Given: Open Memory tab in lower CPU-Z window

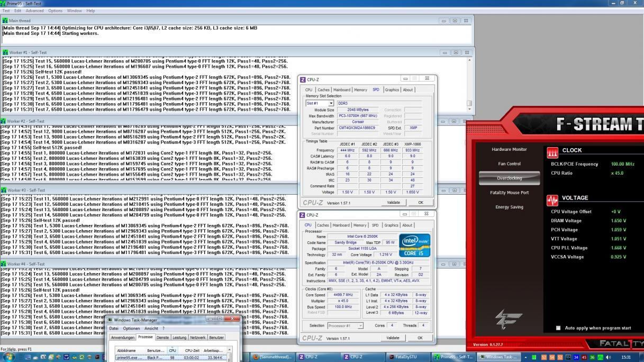Looking at the screenshot, I should pyautogui.click(x=360, y=225).
